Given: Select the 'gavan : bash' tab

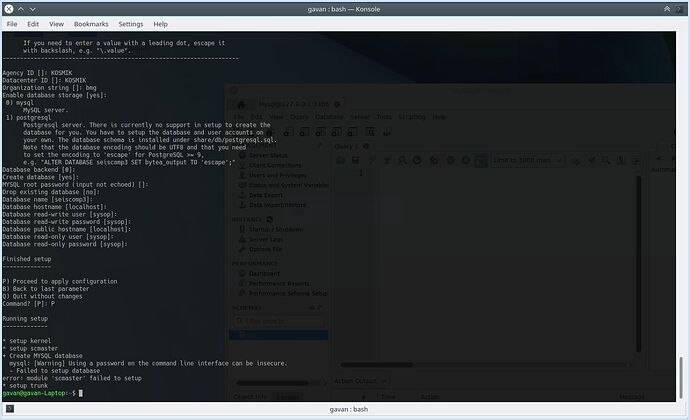Looking at the screenshot, I should [x=344, y=411].
